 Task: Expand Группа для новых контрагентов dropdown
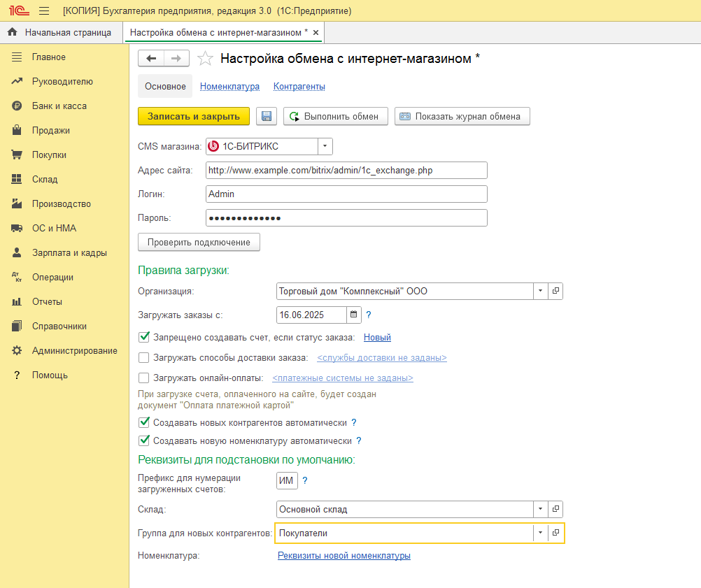541,533
